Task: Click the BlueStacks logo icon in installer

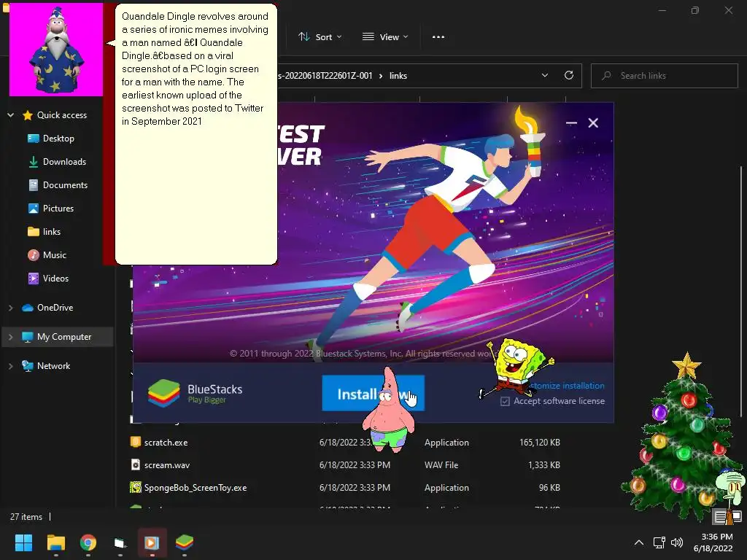Action: [164, 393]
